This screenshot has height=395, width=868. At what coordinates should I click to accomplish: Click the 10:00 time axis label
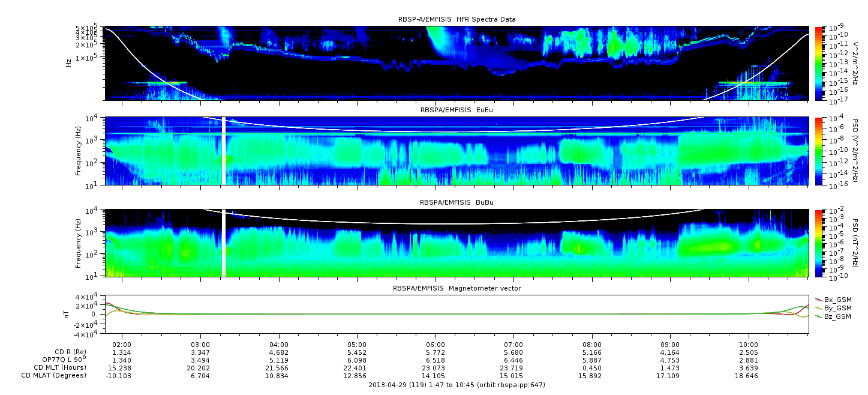coord(748,345)
